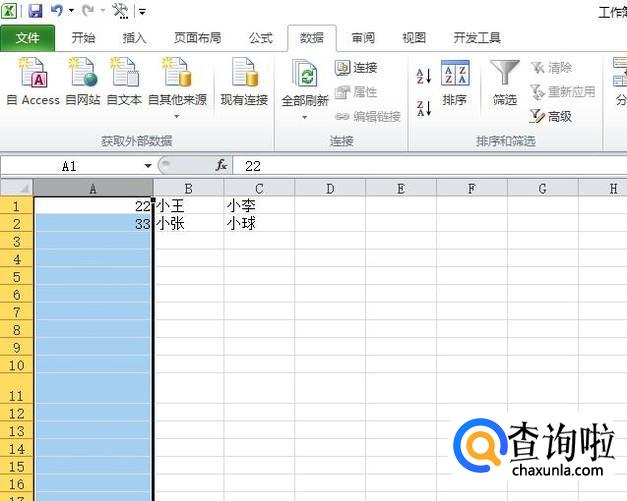Click cell B2 containing 小张

[189, 224]
